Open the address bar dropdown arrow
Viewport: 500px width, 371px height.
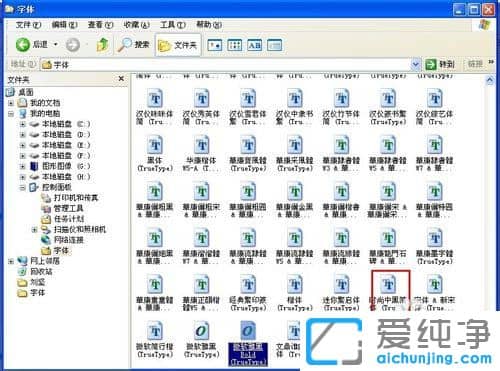pos(415,64)
